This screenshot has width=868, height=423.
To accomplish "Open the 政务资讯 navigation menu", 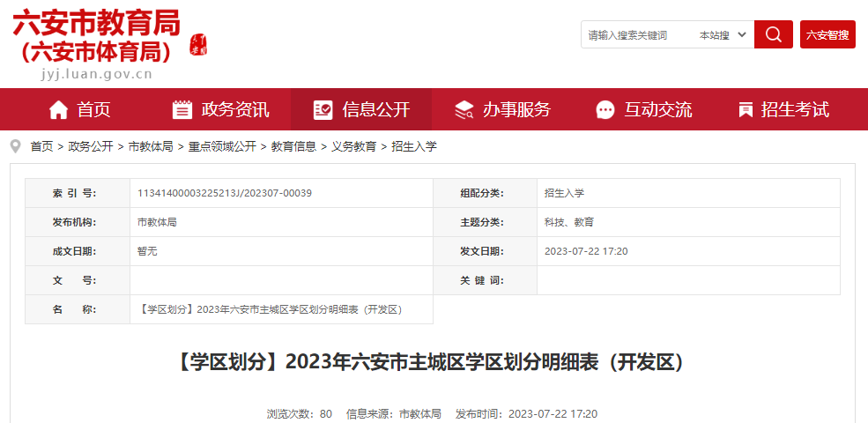I will tap(235, 110).
